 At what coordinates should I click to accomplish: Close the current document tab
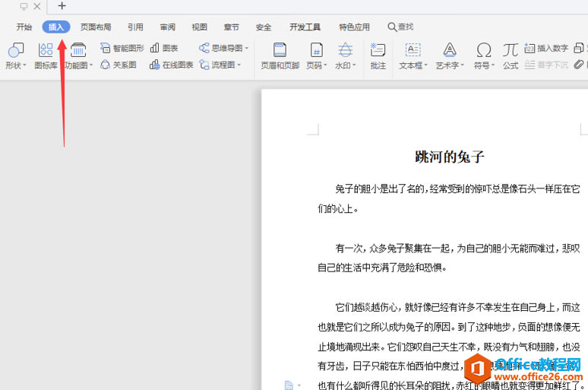[x=36, y=6]
